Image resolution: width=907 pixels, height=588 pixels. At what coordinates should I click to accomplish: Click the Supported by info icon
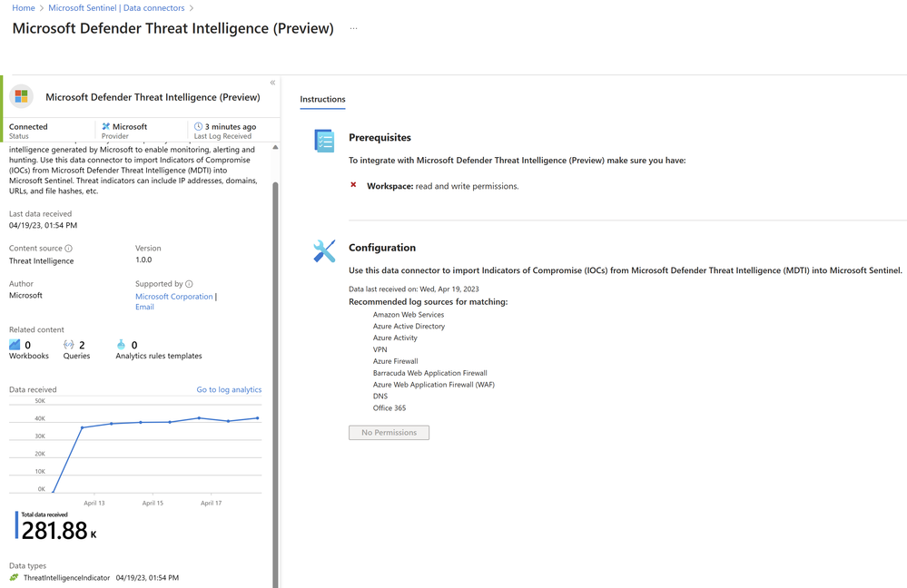pyautogui.click(x=189, y=284)
